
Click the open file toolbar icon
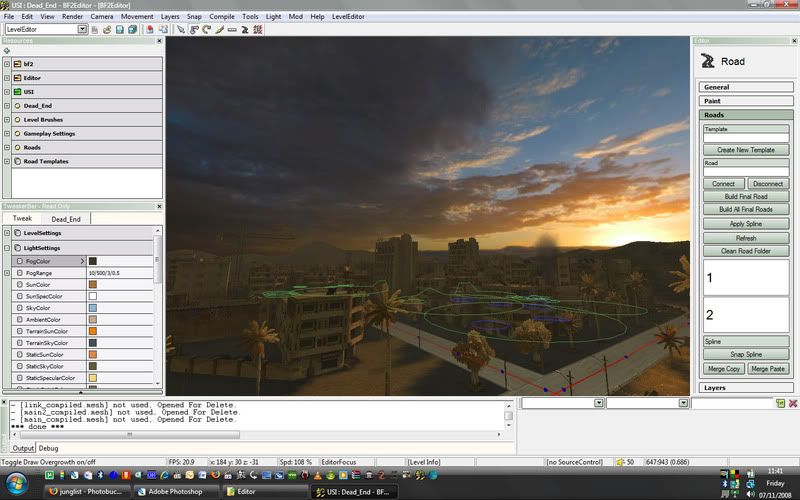107,30
